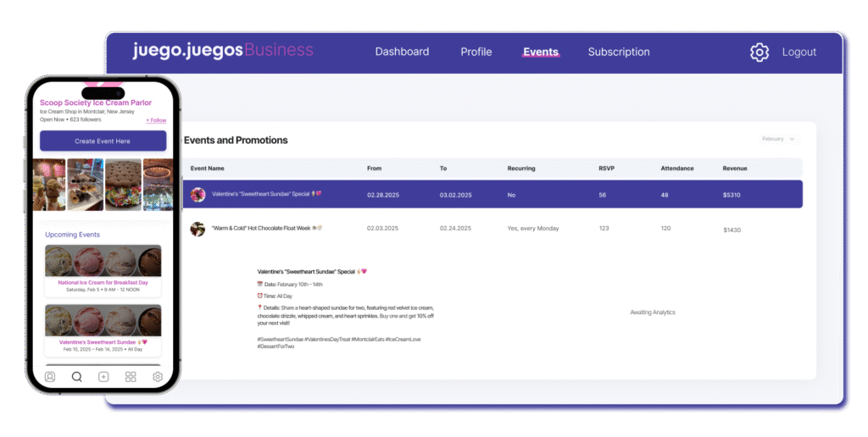Click Hot Chocolate Float Week event avatar

click(x=198, y=229)
